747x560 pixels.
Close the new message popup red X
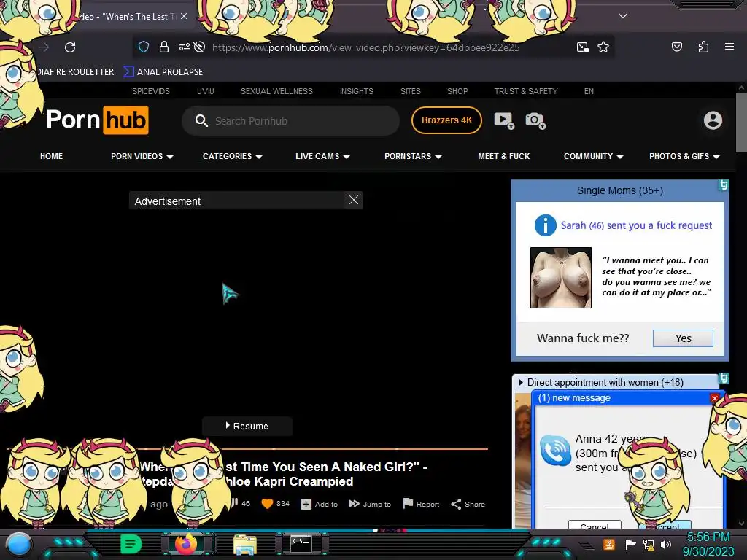[x=714, y=398]
